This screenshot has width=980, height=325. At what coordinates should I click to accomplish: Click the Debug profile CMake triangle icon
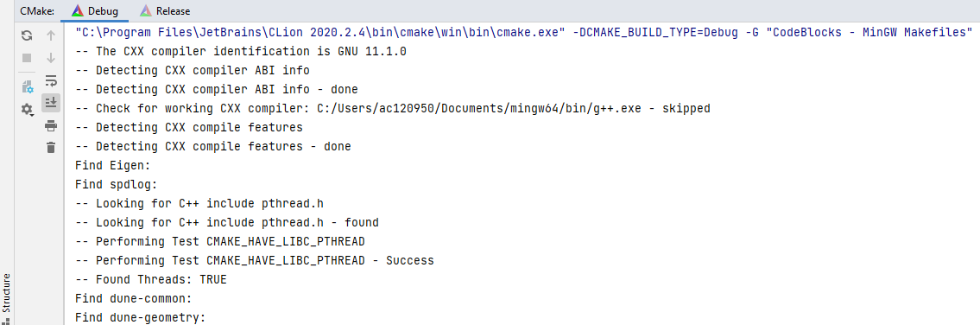tap(78, 10)
